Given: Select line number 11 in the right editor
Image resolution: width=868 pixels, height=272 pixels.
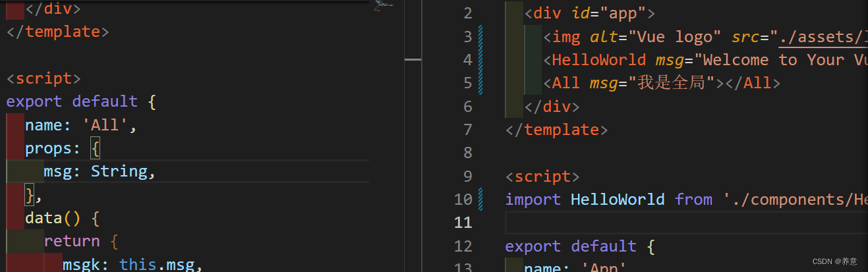Looking at the screenshot, I should pos(463,223).
